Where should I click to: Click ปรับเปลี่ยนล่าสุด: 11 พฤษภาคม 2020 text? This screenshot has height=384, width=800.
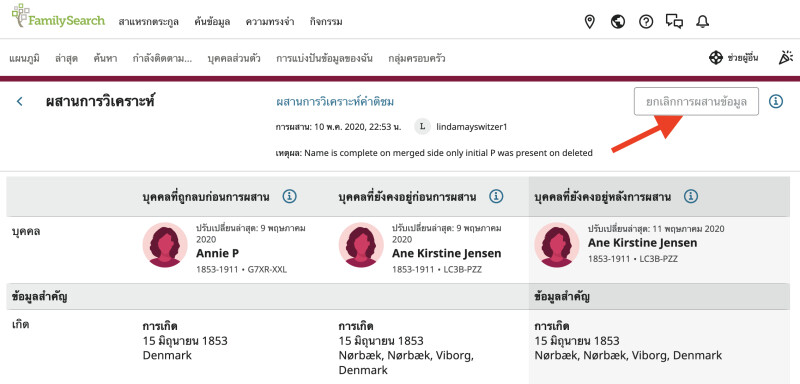656,229
